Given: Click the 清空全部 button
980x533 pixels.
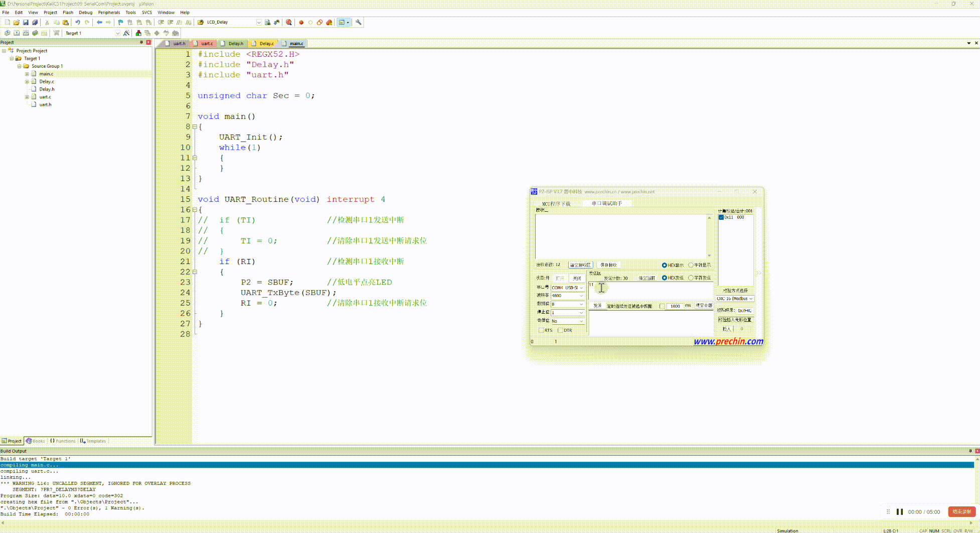Looking at the screenshot, I should [x=704, y=306].
